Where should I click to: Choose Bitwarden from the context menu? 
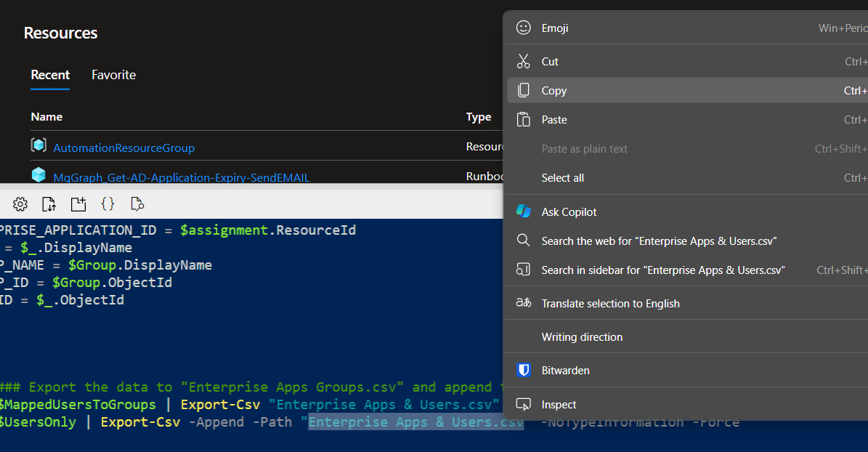pos(565,371)
